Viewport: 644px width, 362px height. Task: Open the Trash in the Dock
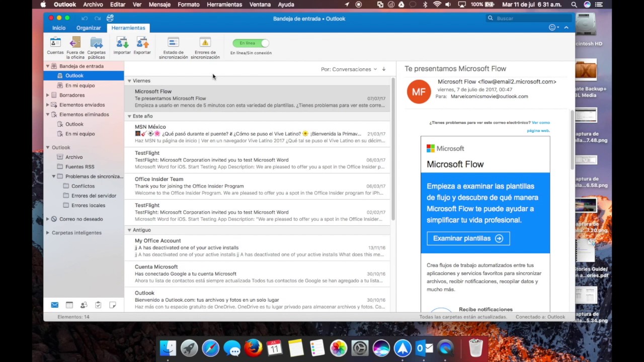[475, 348]
